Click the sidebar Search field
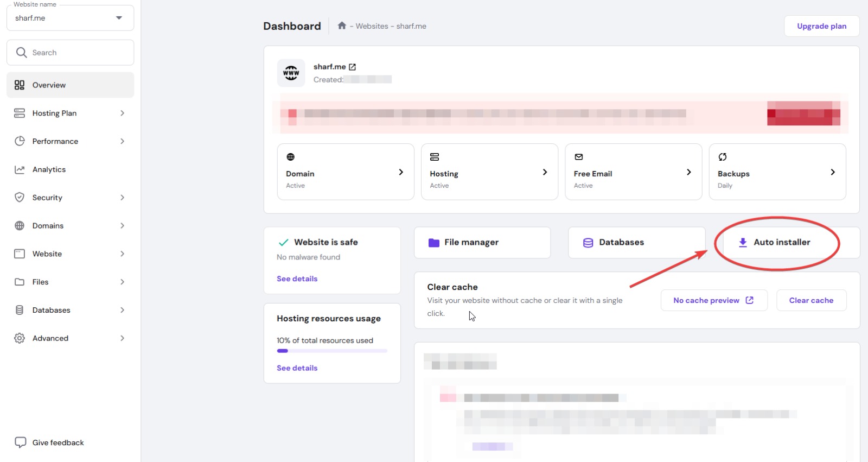The image size is (868, 462). click(x=70, y=53)
